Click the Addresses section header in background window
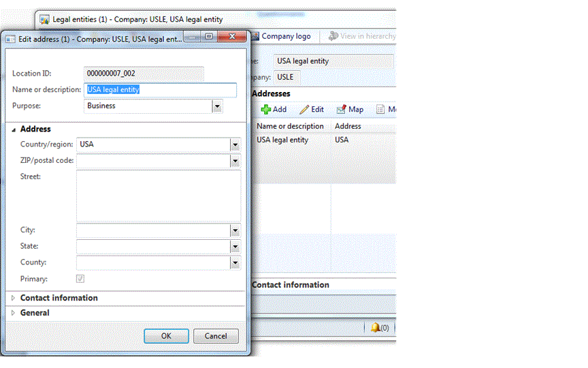The width and height of the screenshot is (588, 368). point(271,93)
